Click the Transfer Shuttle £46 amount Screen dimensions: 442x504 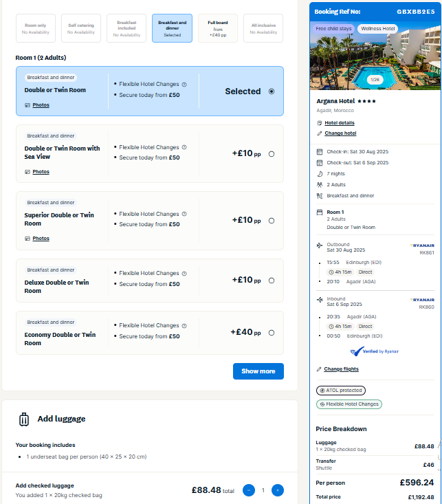coord(428,465)
